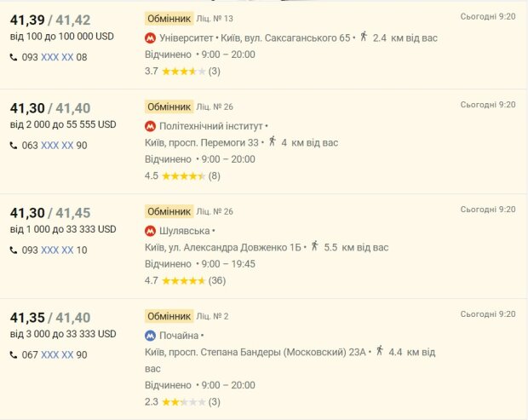Click the 41,35 / 41,40 exchange rate
Image resolution: width=528 pixels, height=420 pixels.
point(50,319)
